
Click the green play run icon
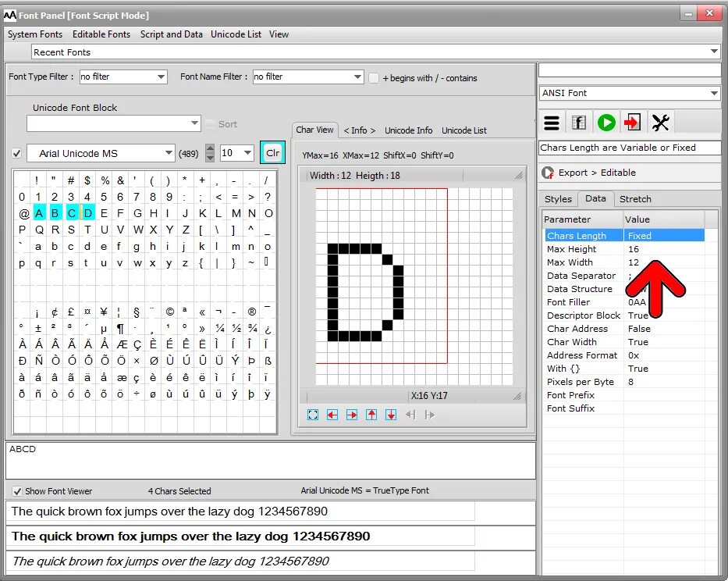click(x=606, y=123)
